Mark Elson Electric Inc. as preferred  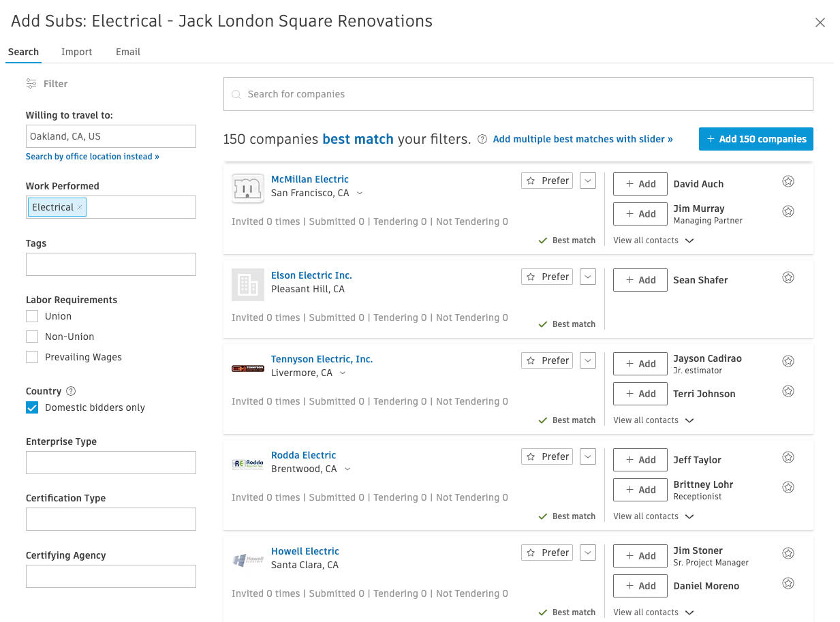[x=547, y=277]
